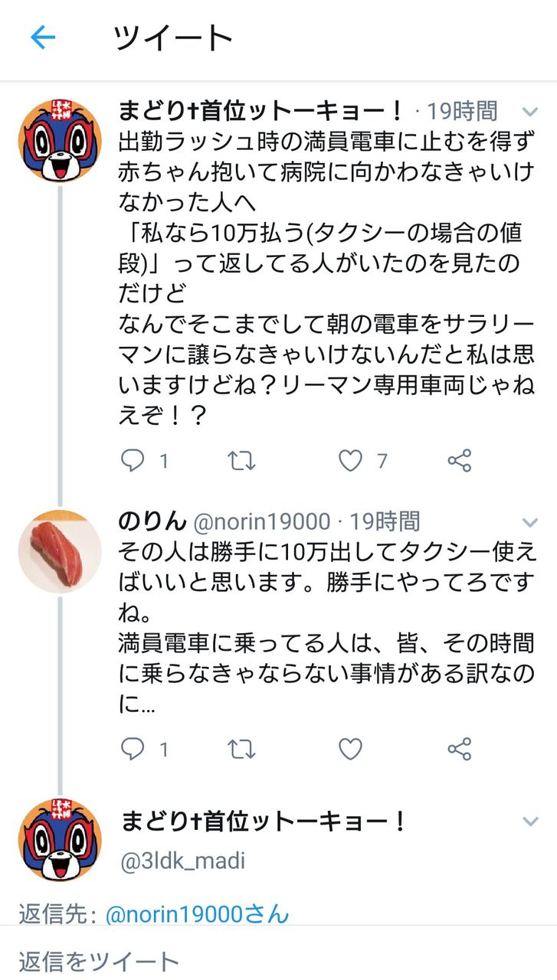Open options chevron on the first tweet
557x980 pixels.
[x=530, y=113]
